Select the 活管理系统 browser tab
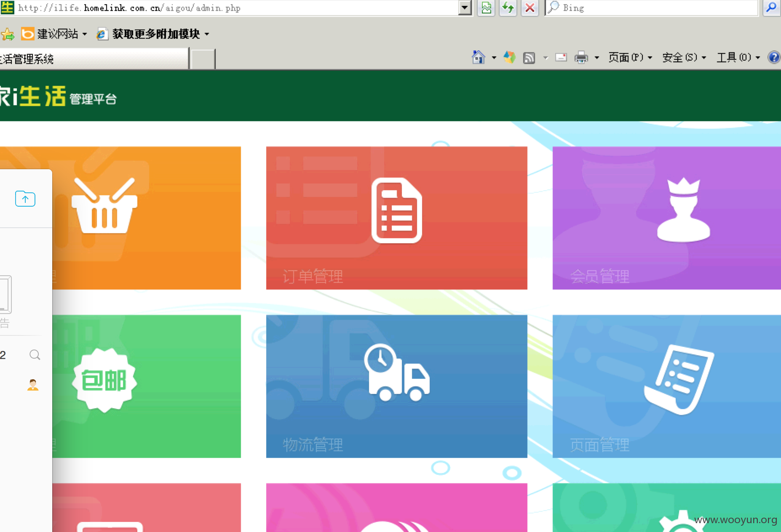The height and width of the screenshot is (532, 781). [x=94, y=59]
